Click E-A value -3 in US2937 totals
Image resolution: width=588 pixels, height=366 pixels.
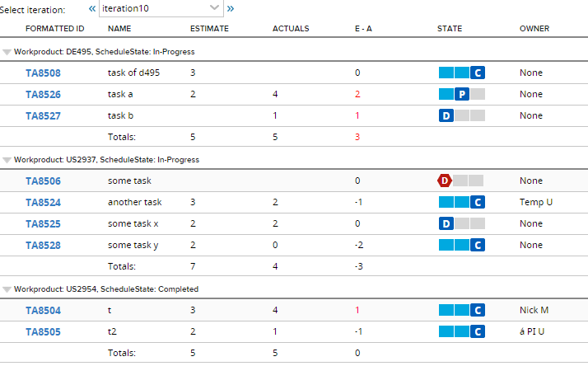coord(358,266)
